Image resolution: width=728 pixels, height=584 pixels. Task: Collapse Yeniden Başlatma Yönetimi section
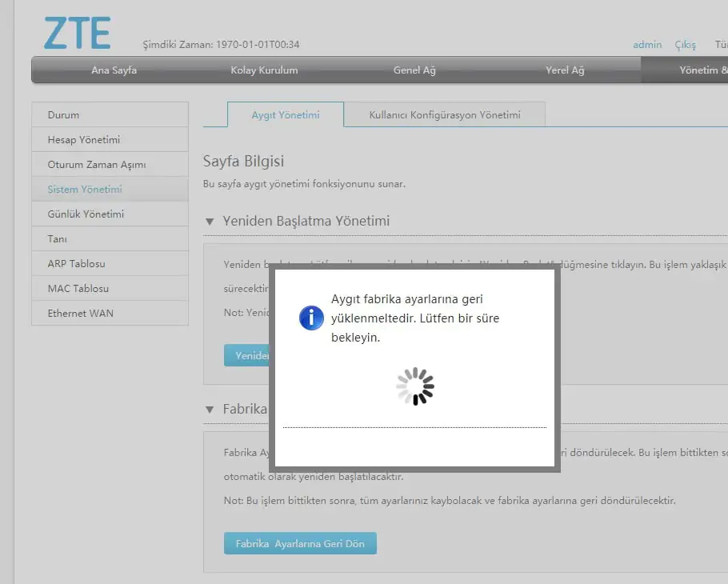point(210,222)
